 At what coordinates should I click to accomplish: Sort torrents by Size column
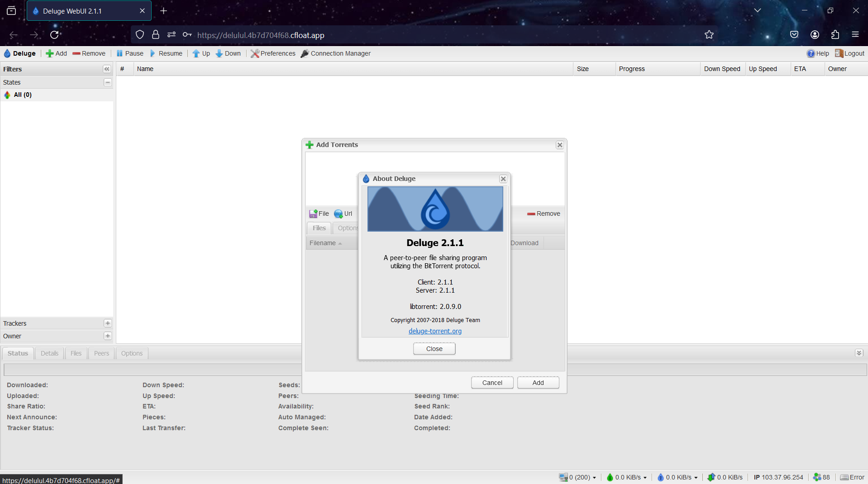point(594,69)
